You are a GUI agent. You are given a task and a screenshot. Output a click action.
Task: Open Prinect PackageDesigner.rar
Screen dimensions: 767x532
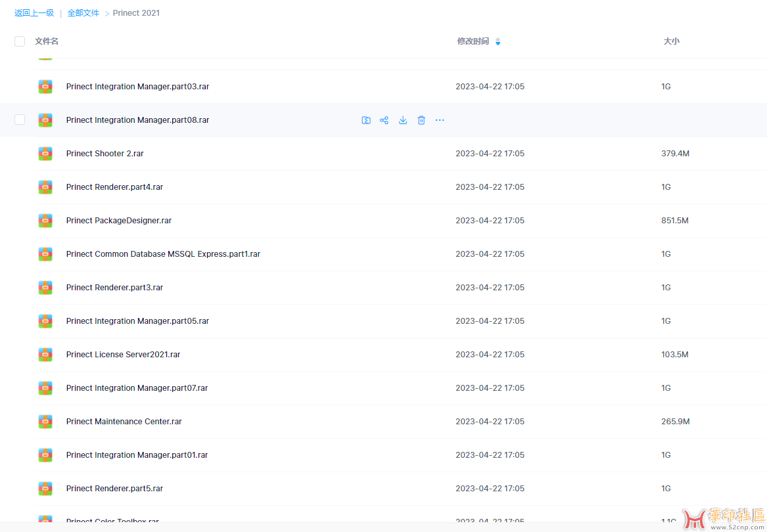[x=119, y=221]
